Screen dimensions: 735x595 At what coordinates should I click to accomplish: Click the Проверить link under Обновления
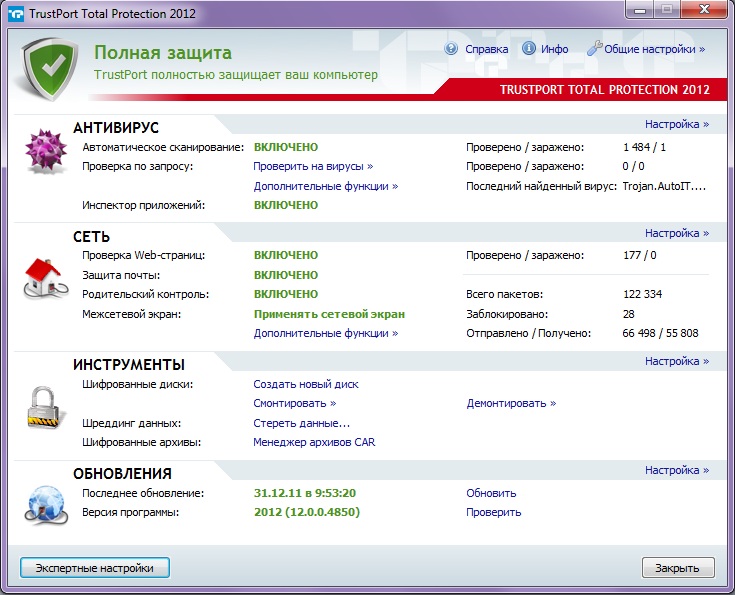494,512
